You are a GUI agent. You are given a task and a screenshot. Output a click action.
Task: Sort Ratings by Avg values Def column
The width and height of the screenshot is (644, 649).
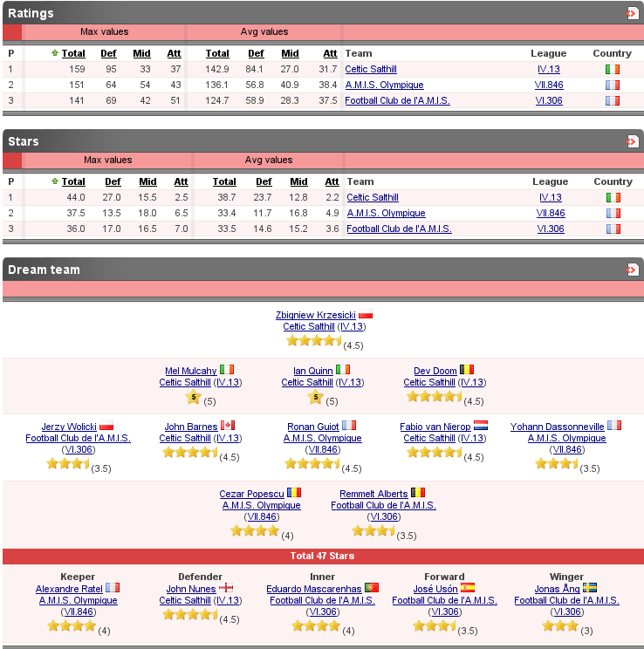click(256, 53)
